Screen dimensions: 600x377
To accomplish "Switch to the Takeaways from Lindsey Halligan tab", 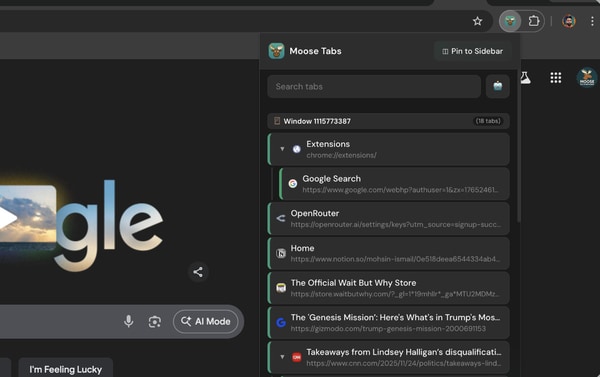I will [x=388, y=357].
